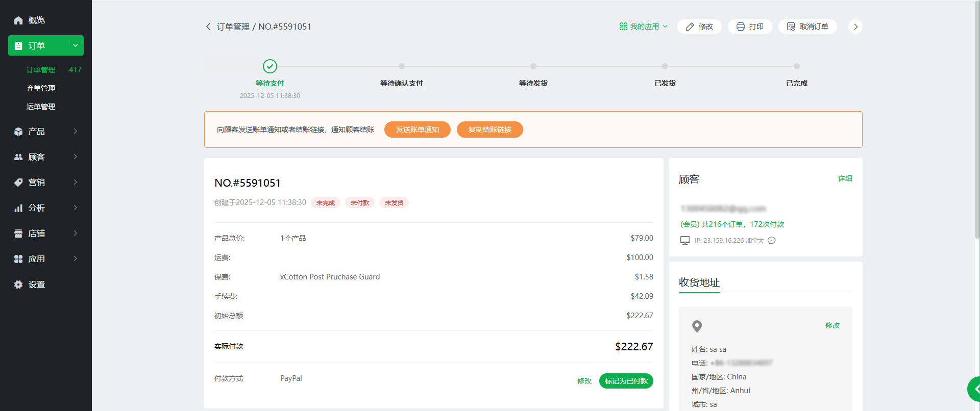Expand the 营销 sidebar menu
Viewport: 980px width, 411px height.
click(46, 183)
